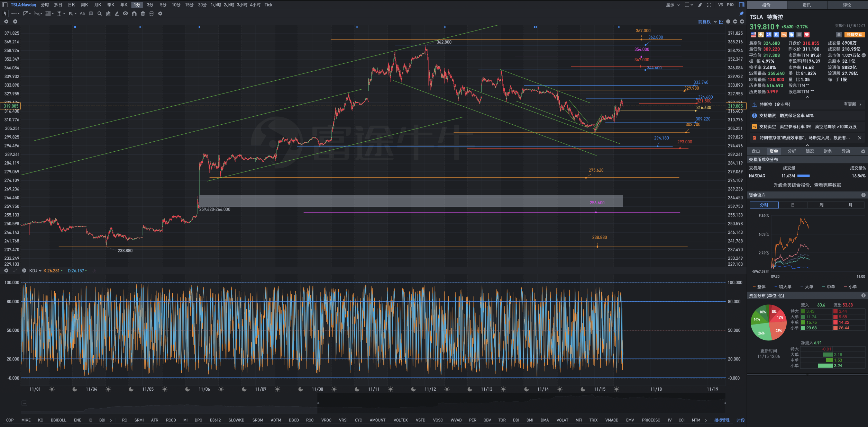Toggle the XY axis scale icon

(x=721, y=21)
